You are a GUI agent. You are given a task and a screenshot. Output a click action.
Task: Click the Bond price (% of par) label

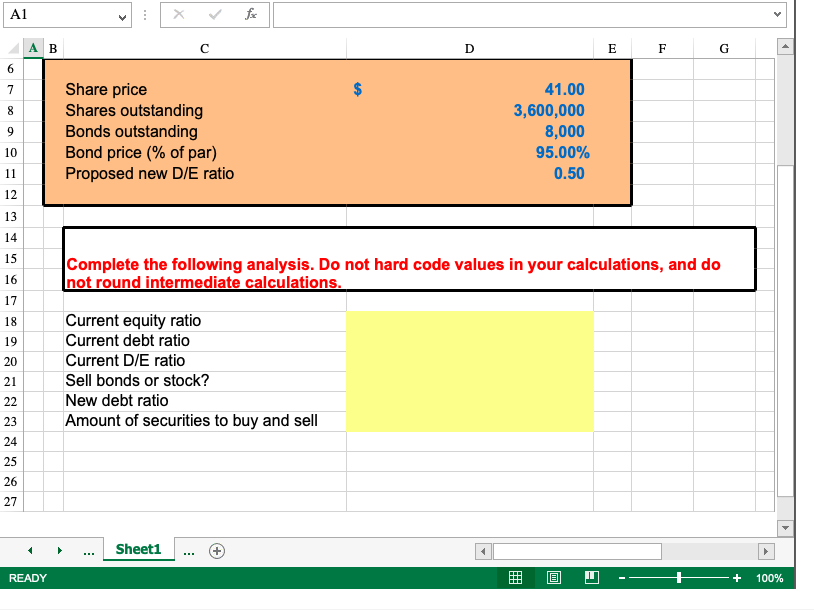(x=141, y=153)
